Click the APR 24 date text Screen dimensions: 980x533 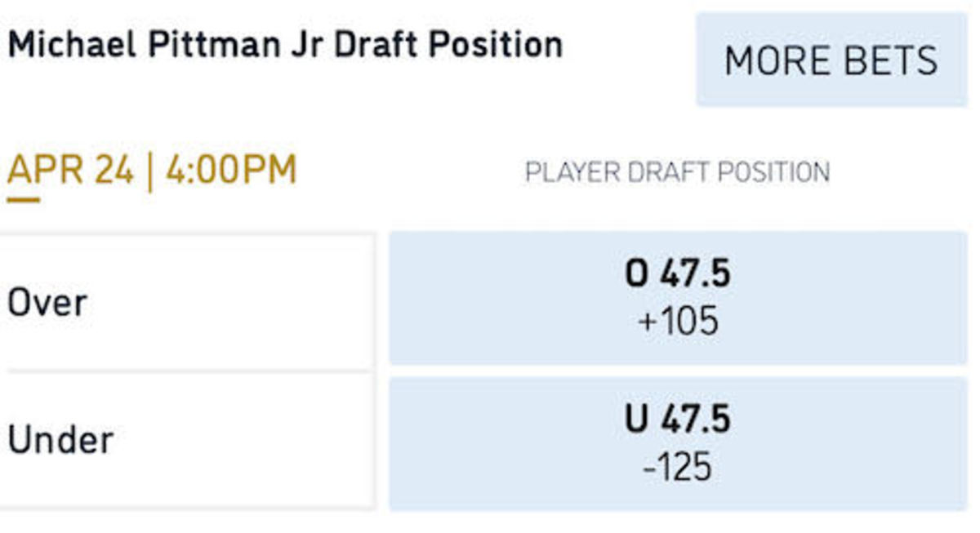[x=70, y=171]
